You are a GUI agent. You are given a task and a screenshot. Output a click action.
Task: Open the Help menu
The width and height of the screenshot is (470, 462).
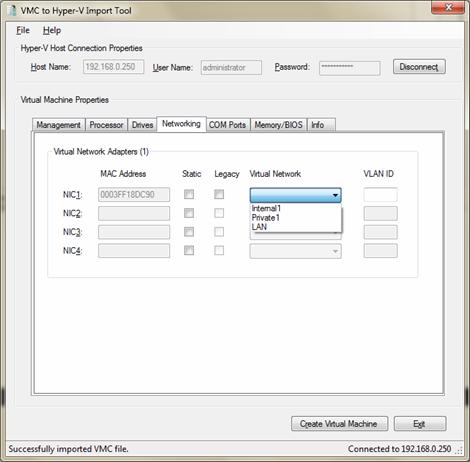click(52, 30)
